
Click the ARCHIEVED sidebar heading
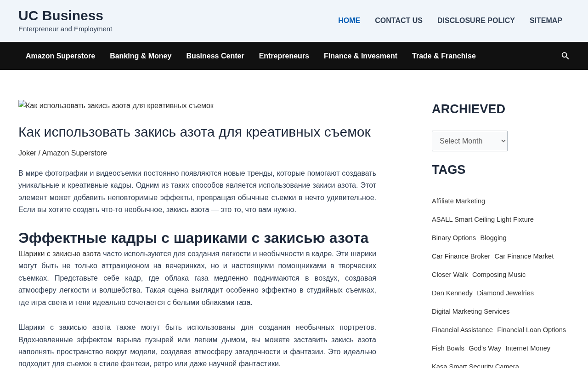(x=469, y=109)
